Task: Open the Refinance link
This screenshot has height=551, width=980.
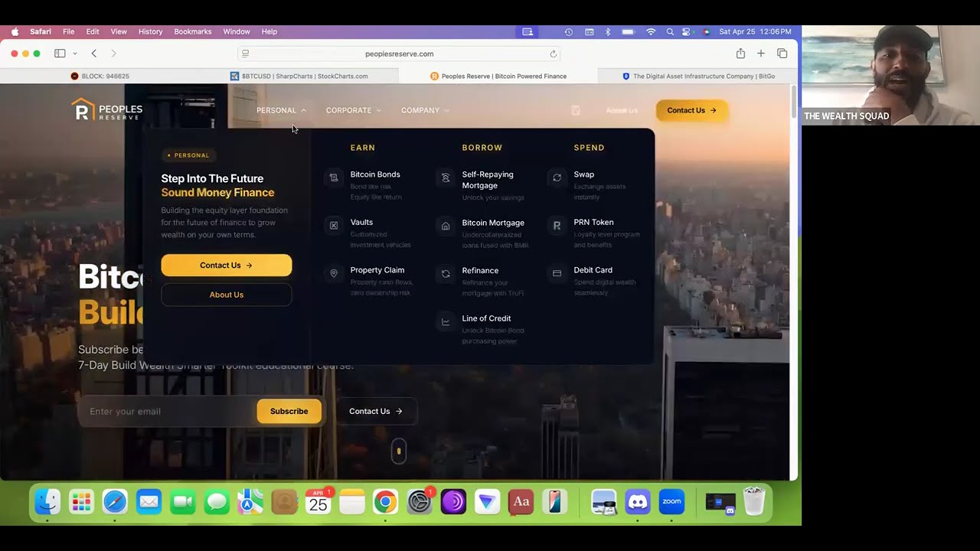Action: coord(480,270)
